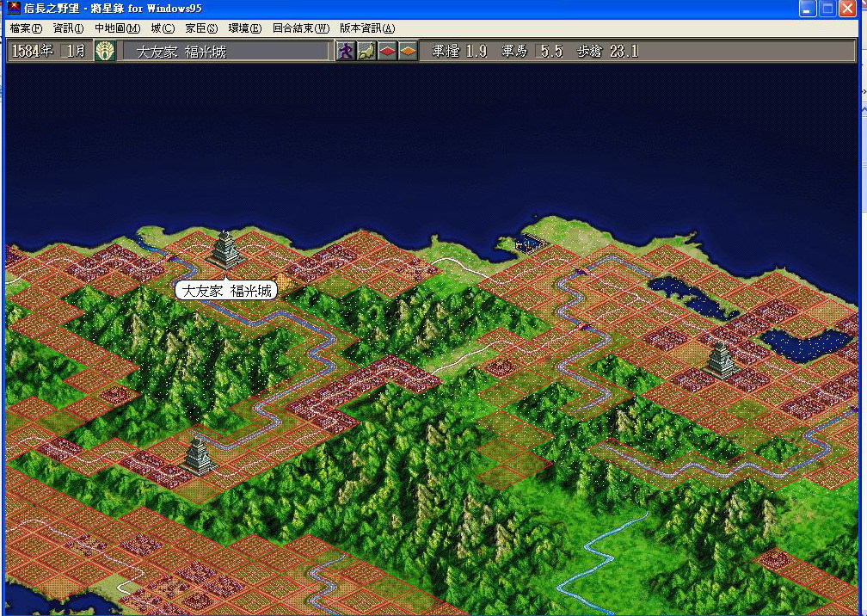
Task: Open the 家臣 (Retainers) menu
Action: pyautogui.click(x=201, y=28)
